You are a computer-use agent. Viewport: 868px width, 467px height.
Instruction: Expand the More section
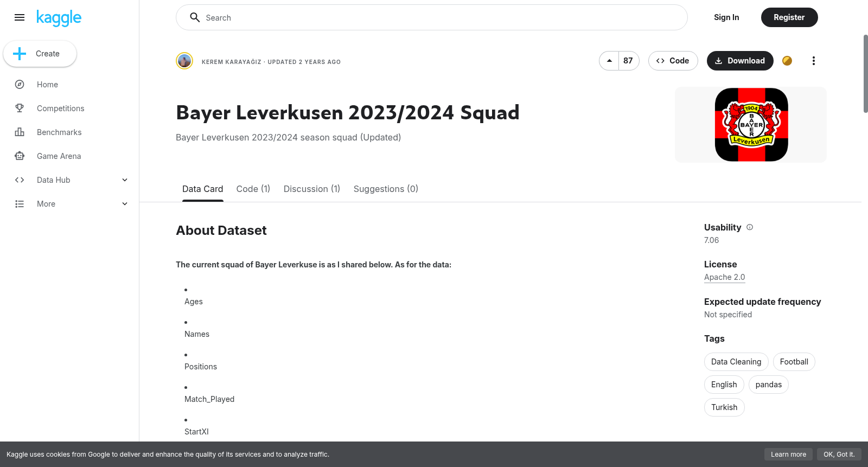click(125, 204)
